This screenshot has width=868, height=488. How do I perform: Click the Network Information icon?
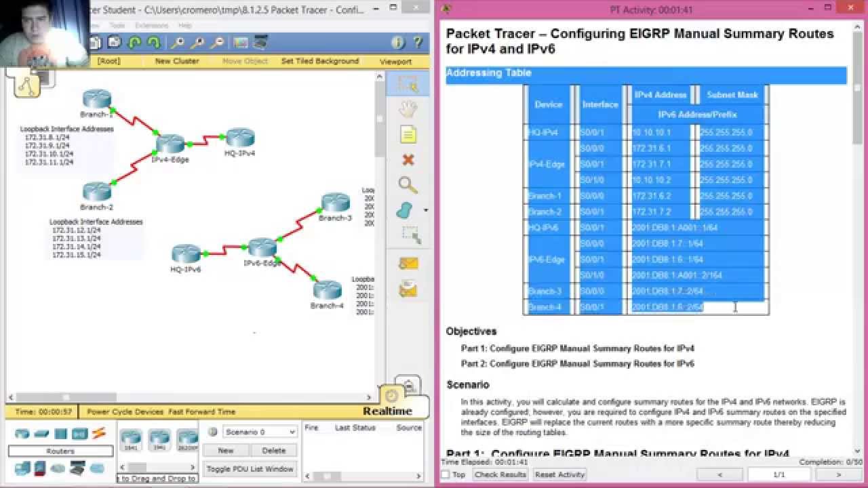click(398, 43)
